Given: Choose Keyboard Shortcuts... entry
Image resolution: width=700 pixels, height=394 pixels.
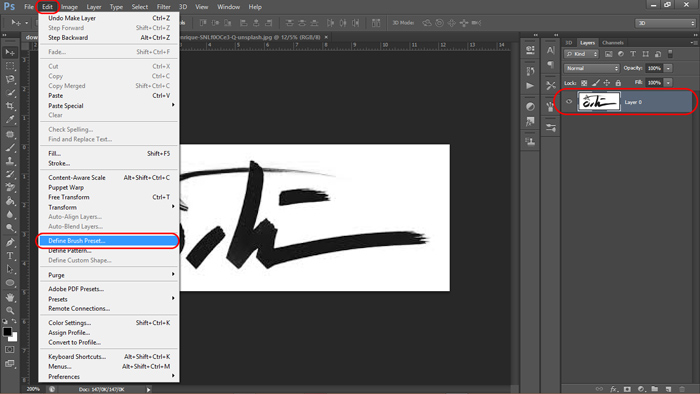Looking at the screenshot, I should tap(108, 357).
